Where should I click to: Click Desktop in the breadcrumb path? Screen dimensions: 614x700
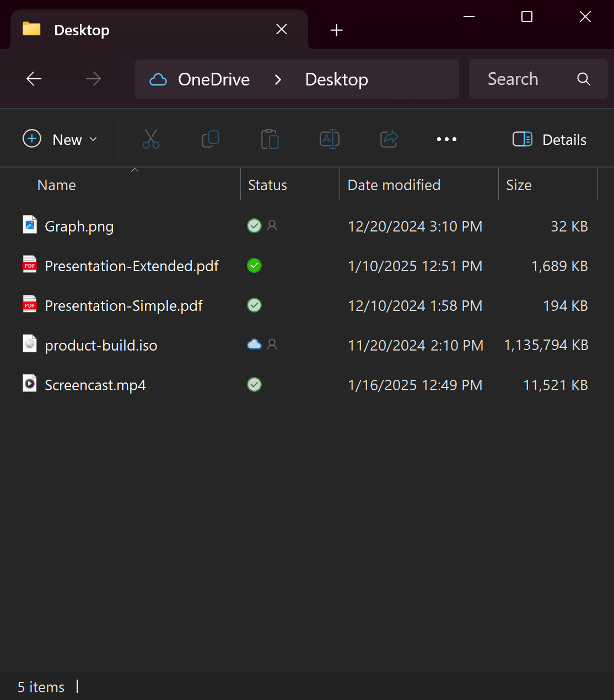(x=336, y=79)
